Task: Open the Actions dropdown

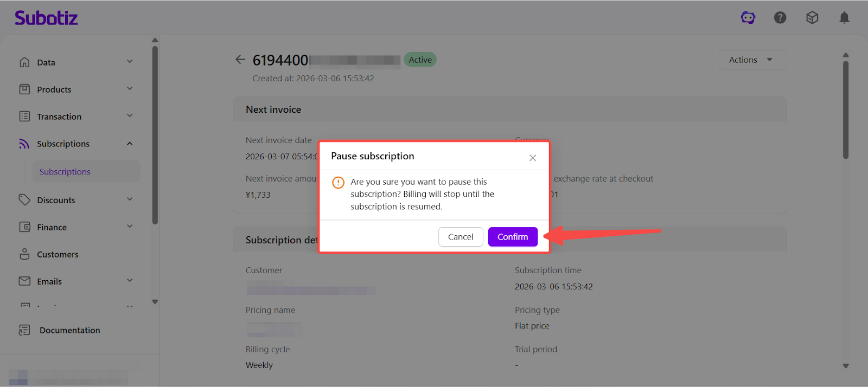Action: (x=752, y=60)
